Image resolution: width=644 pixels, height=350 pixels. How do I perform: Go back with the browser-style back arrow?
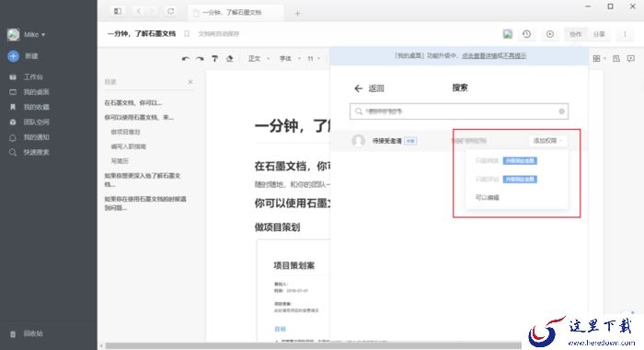click(139, 11)
